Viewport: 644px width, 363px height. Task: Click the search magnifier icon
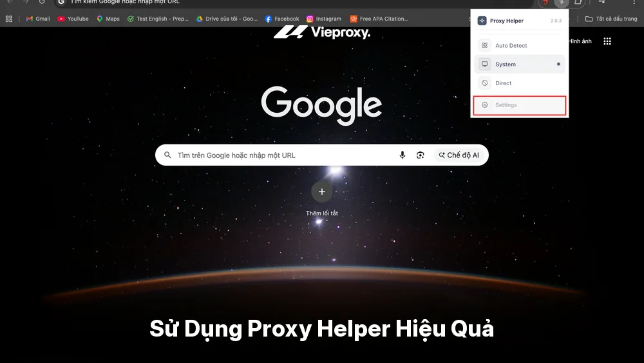point(167,155)
